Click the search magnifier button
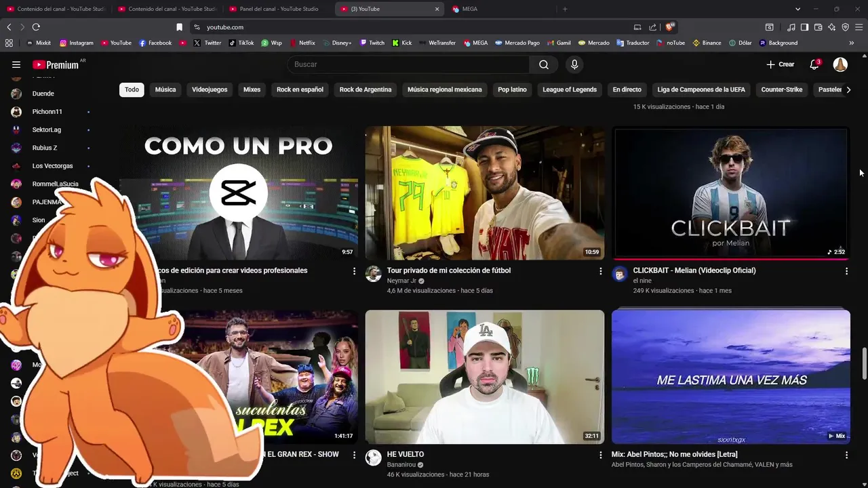This screenshot has width=868, height=488. [544, 64]
